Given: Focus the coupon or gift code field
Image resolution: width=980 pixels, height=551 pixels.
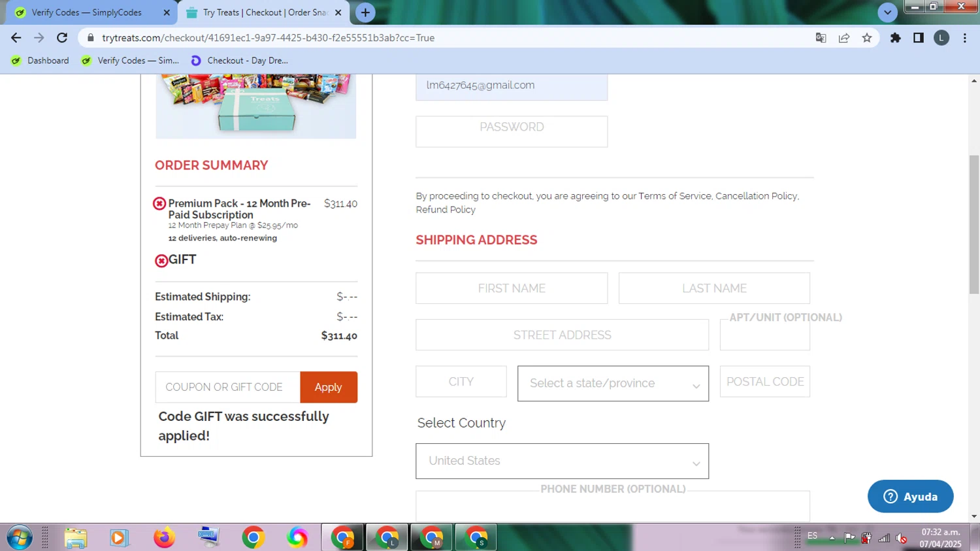Looking at the screenshot, I should tap(228, 387).
